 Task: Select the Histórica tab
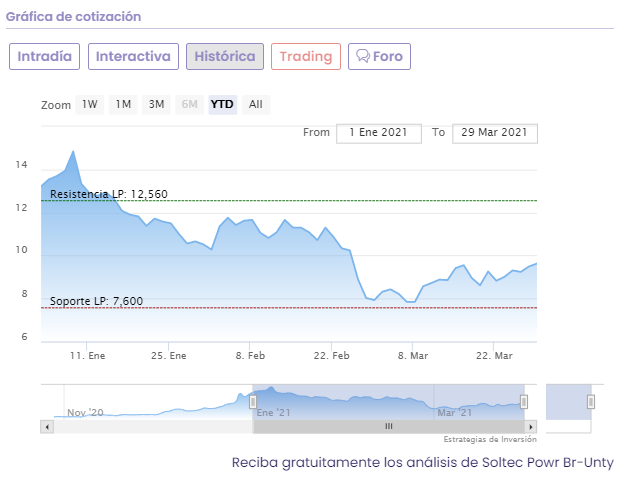click(x=225, y=57)
